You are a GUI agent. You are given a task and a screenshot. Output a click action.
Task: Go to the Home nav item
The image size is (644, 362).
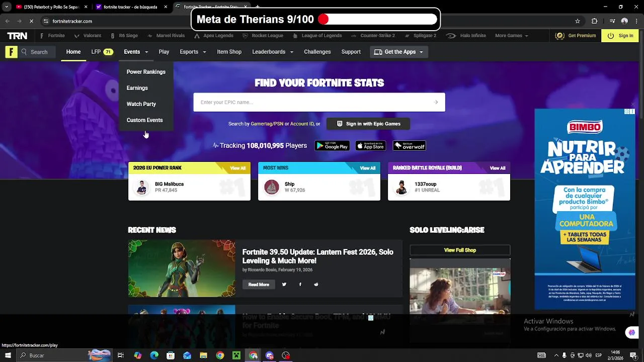[73, 52]
